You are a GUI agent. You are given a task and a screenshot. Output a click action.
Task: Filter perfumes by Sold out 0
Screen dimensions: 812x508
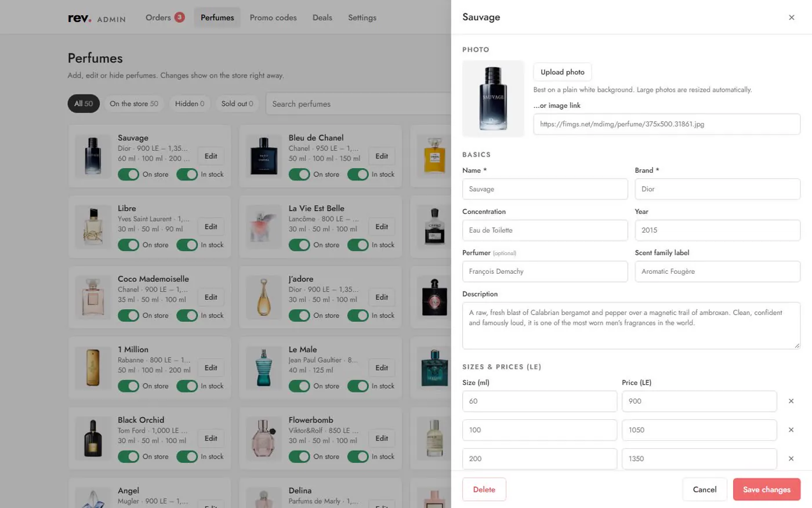[237, 104]
